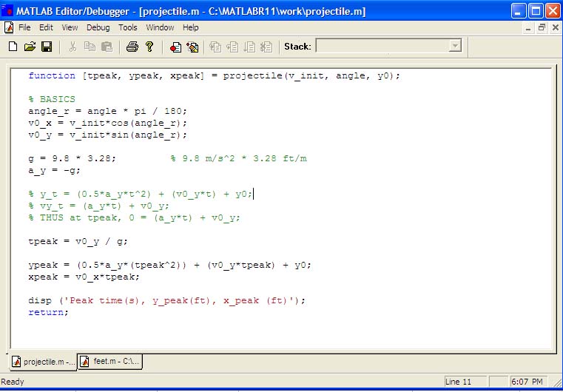
Task: Click the Single Step debug icon
Action: 232,47
